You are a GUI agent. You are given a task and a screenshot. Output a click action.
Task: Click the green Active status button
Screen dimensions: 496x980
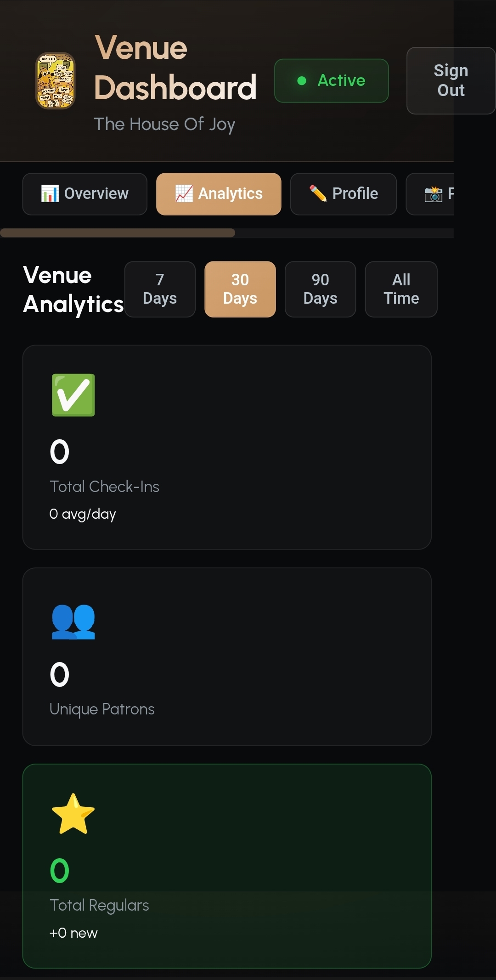332,80
